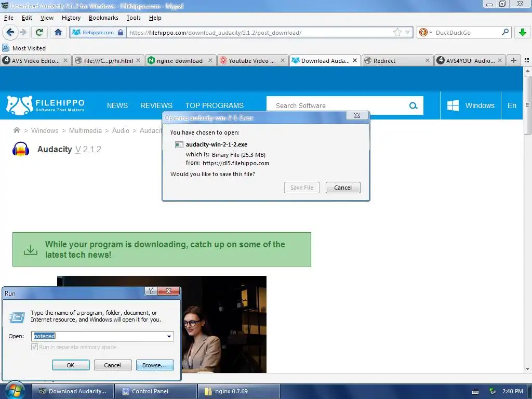Click the magnifier in the DuckDuckGo search box
The image size is (532, 399).
(505, 32)
